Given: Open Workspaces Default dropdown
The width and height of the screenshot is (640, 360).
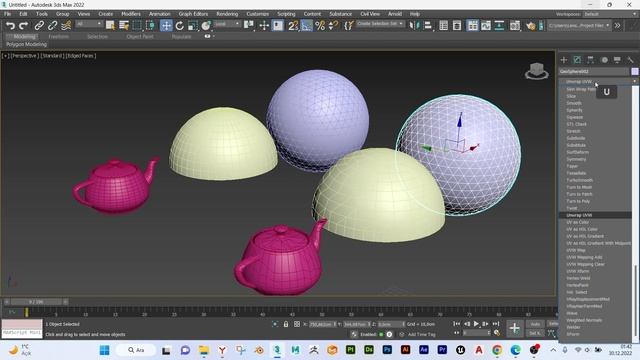Looking at the screenshot, I should tap(610, 14).
